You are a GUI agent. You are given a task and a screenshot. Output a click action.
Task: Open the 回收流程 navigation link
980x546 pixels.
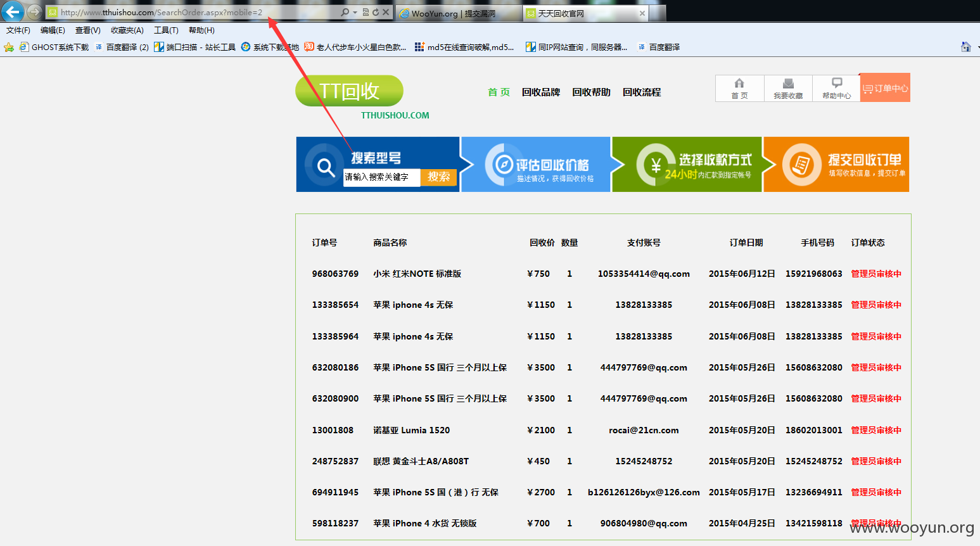[x=642, y=92]
